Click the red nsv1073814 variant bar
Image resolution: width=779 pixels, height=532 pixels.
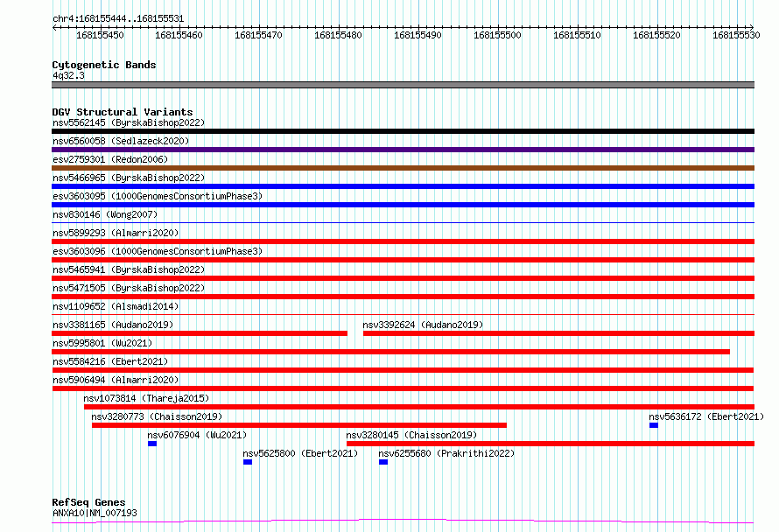tap(419, 407)
